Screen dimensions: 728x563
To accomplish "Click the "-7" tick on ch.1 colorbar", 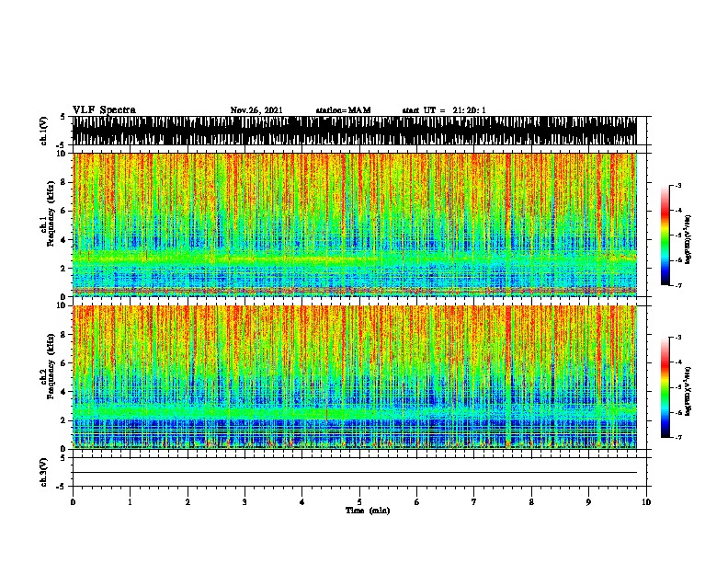I will click(677, 285).
